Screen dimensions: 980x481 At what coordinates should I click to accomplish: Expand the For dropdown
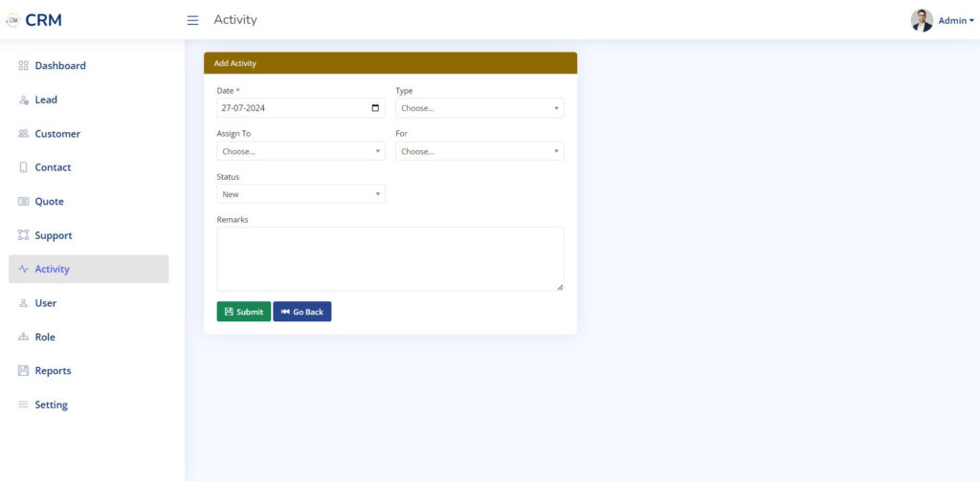479,151
